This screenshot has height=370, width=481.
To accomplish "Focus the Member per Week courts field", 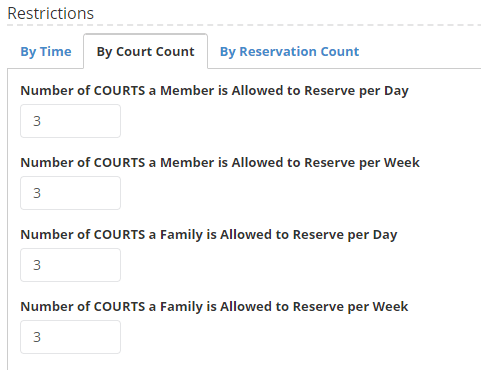I will pos(70,193).
